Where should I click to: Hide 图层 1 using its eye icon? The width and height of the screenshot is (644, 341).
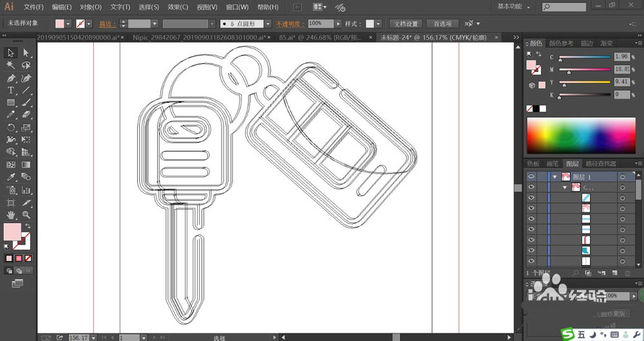[x=531, y=176]
